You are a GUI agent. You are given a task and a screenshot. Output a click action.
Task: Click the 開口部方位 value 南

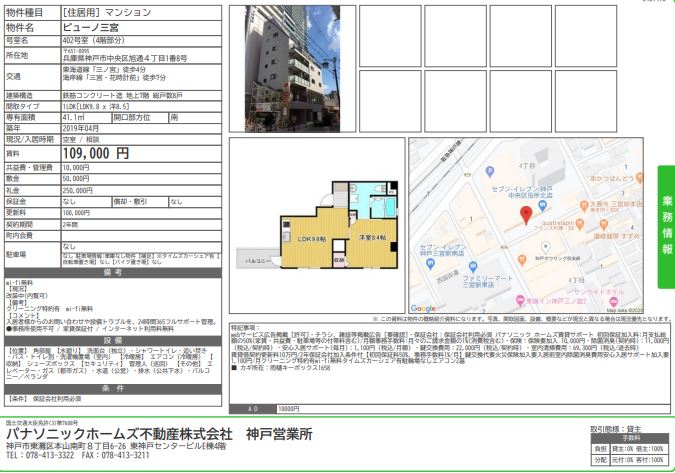pyautogui.click(x=174, y=117)
